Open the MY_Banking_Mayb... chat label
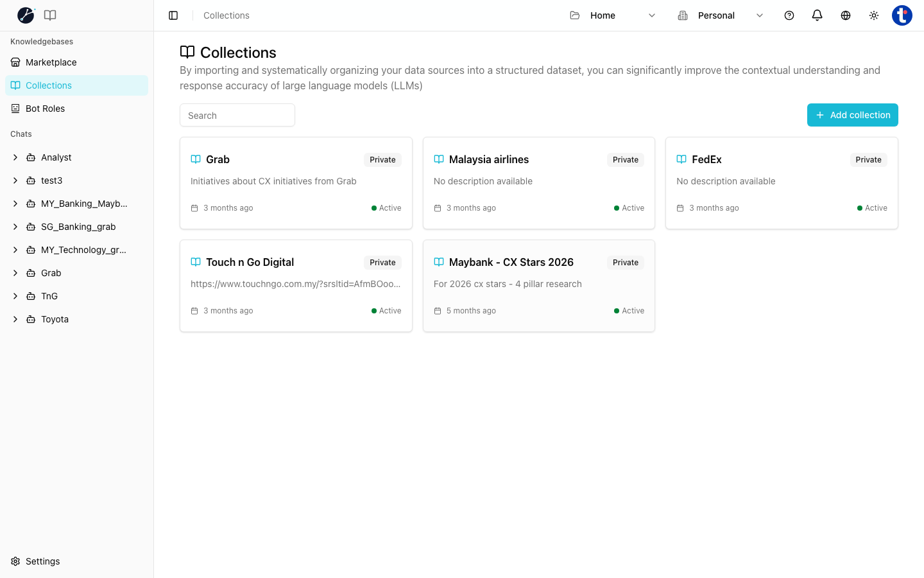The height and width of the screenshot is (578, 924). pyautogui.click(x=84, y=204)
